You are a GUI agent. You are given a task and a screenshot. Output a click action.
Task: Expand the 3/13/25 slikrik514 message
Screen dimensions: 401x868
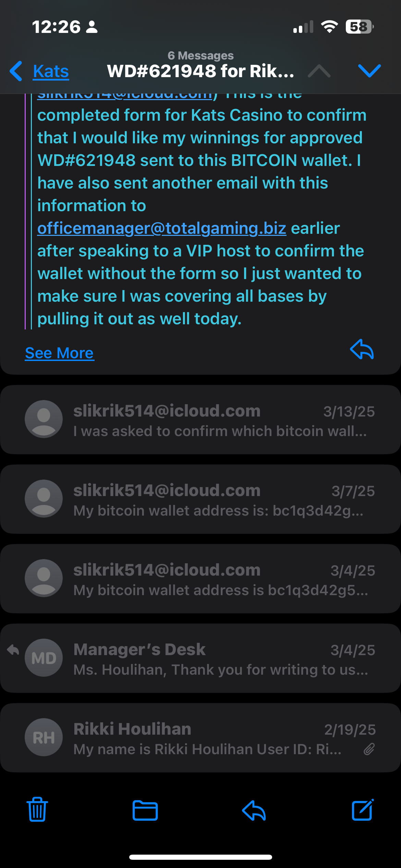coord(219,420)
